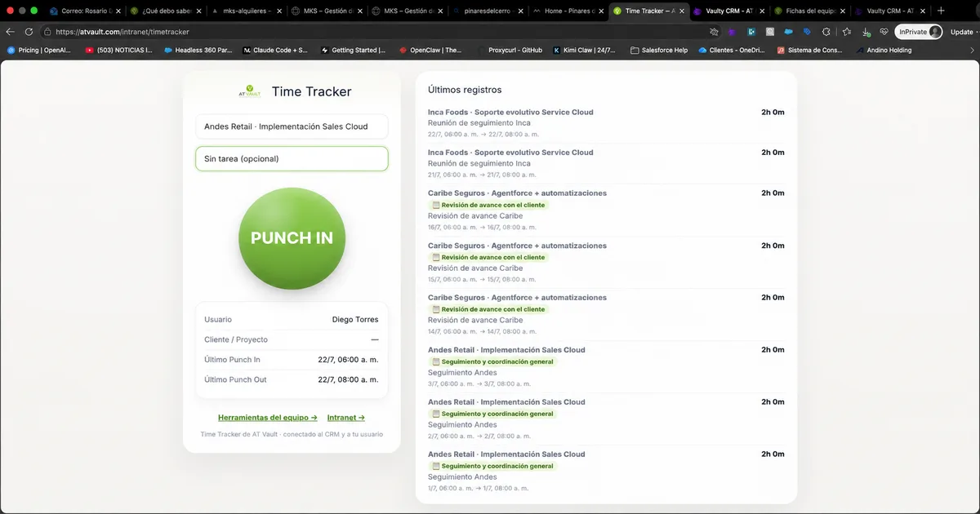Viewport: 980px width, 514px height.
Task: Open OpenClaw bookmark
Action: pyautogui.click(x=430, y=50)
